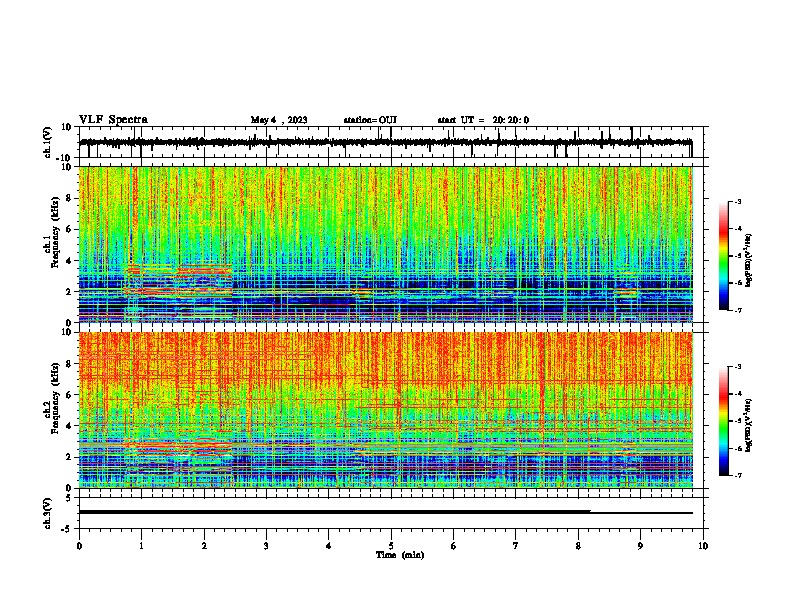792x612 pixels.
Task: Click the "Time (min)" axis label
Action: point(400,555)
